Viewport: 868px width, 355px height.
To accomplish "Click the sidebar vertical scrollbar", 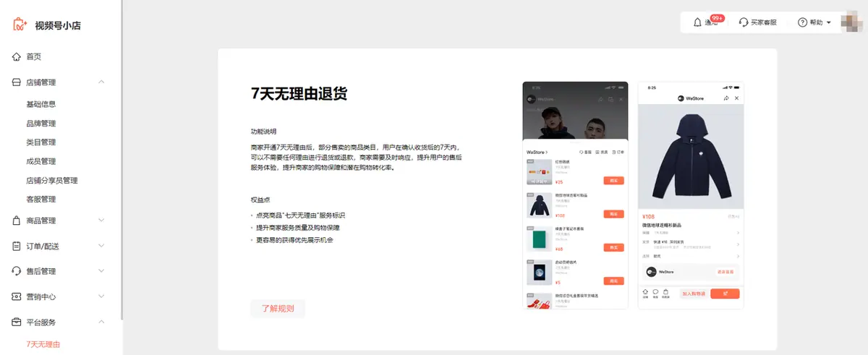I will [122, 159].
